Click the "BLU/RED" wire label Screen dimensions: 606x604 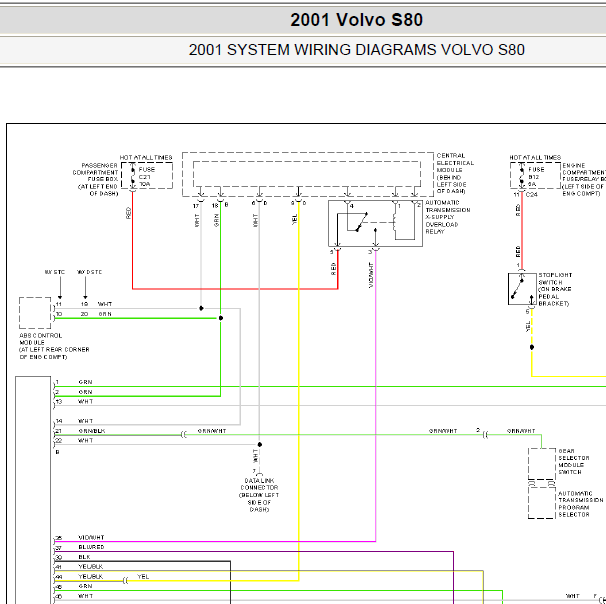tap(91, 547)
